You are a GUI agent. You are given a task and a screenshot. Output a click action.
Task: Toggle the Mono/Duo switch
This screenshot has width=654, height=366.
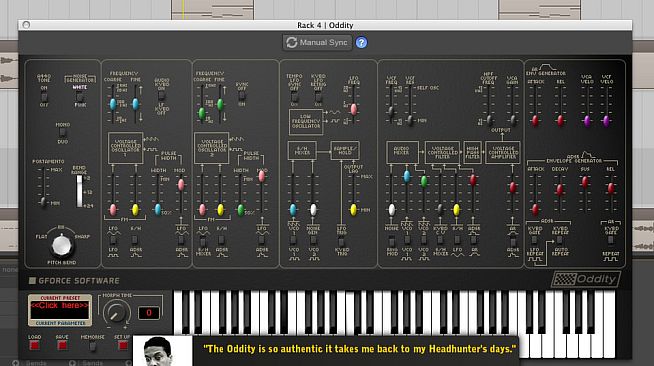tap(63, 133)
